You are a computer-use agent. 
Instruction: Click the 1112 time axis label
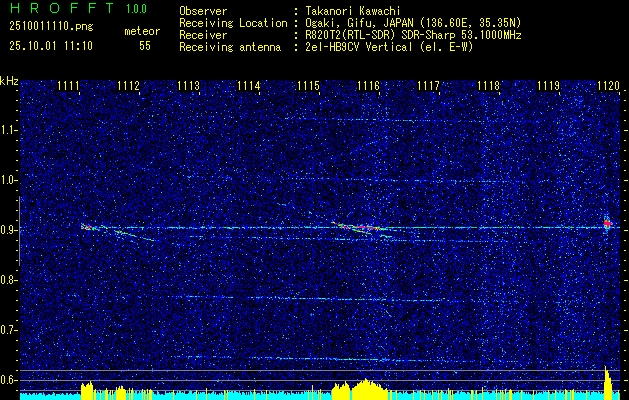128,86
